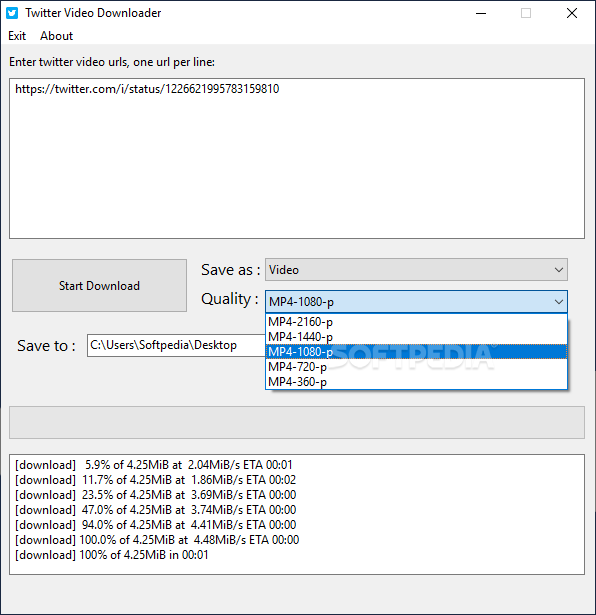
Task: Click the log line showing 47.0% progress
Action: [x=155, y=510]
